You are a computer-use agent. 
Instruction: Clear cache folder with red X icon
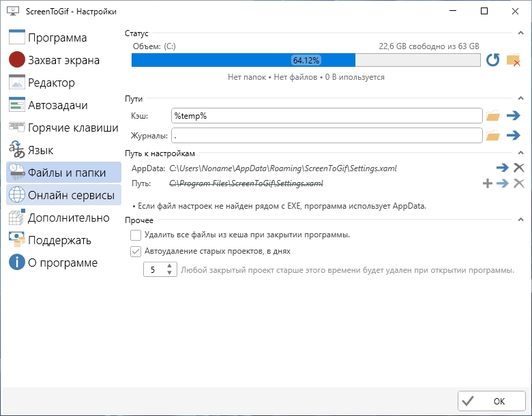514,60
